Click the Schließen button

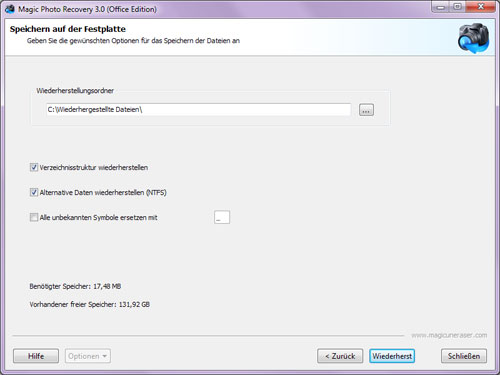(x=464, y=356)
